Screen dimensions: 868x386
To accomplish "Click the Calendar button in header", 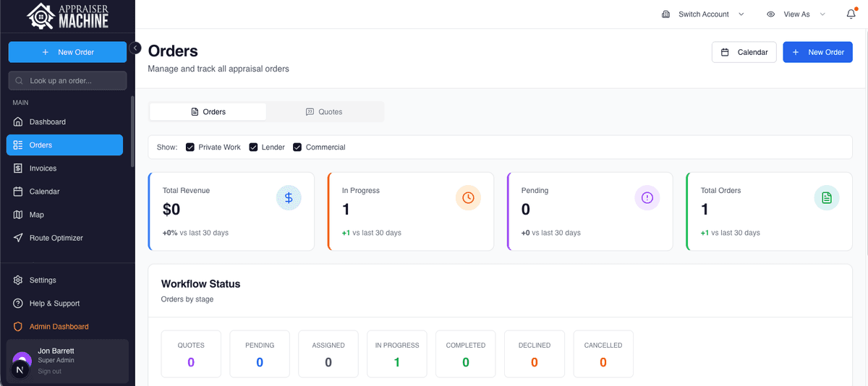I will coord(744,52).
